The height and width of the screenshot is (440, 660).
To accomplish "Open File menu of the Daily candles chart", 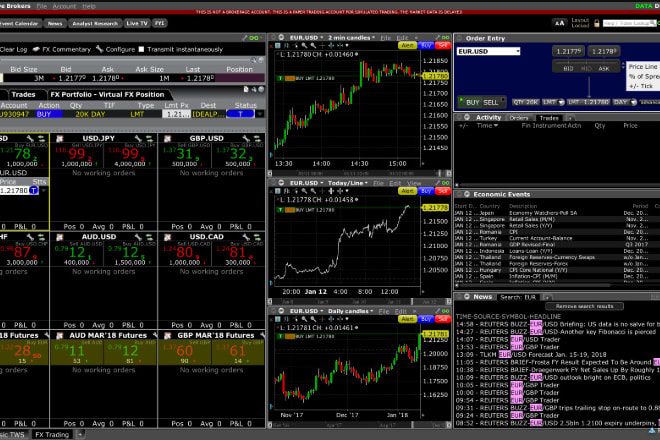I will 384,311.
